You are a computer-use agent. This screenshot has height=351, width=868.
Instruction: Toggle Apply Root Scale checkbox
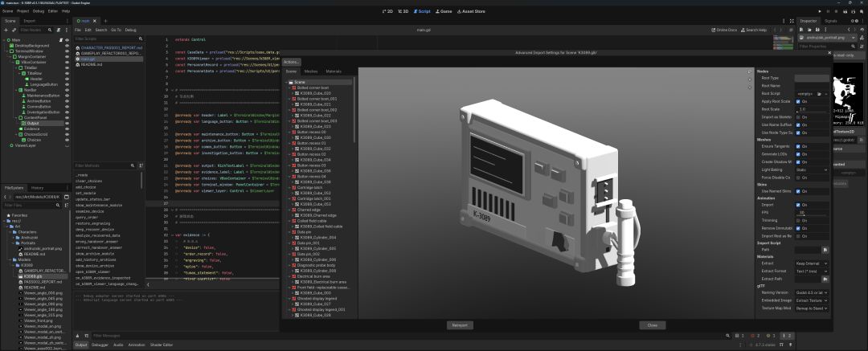[798, 102]
